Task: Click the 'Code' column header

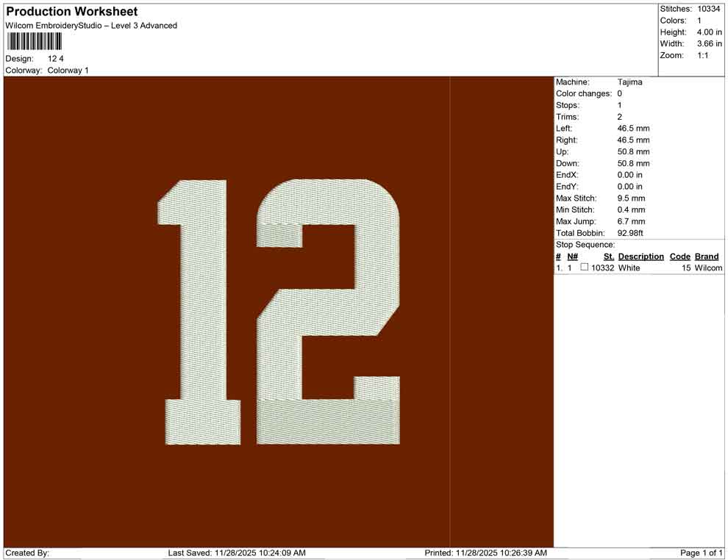Action: (x=680, y=256)
